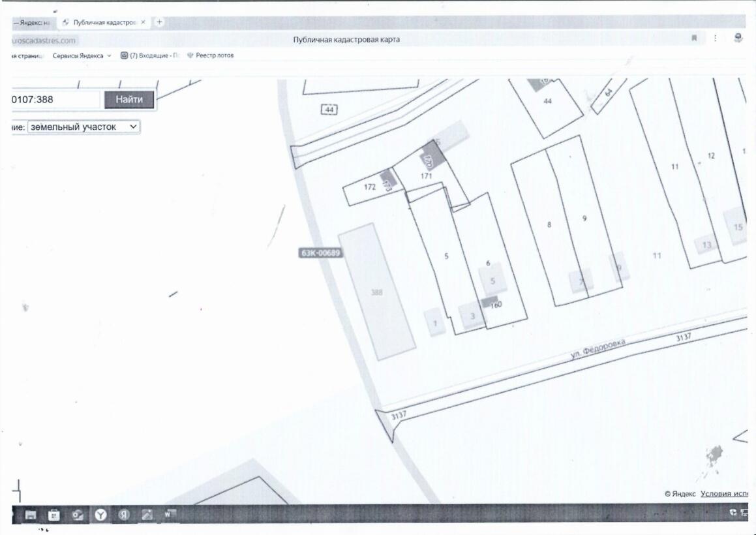Select land parcel 388 on the map
Viewport: 756px width, 535px height.
[377, 292]
